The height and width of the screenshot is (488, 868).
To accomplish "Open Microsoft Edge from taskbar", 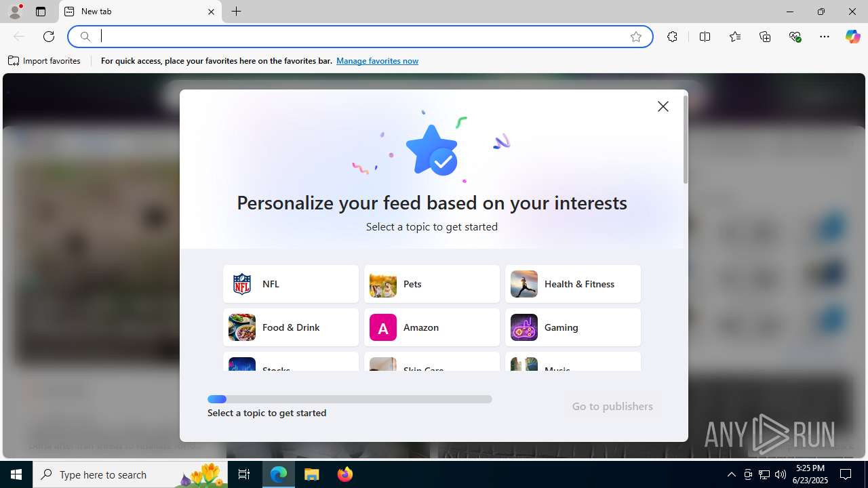I will pyautogui.click(x=279, y=474).
